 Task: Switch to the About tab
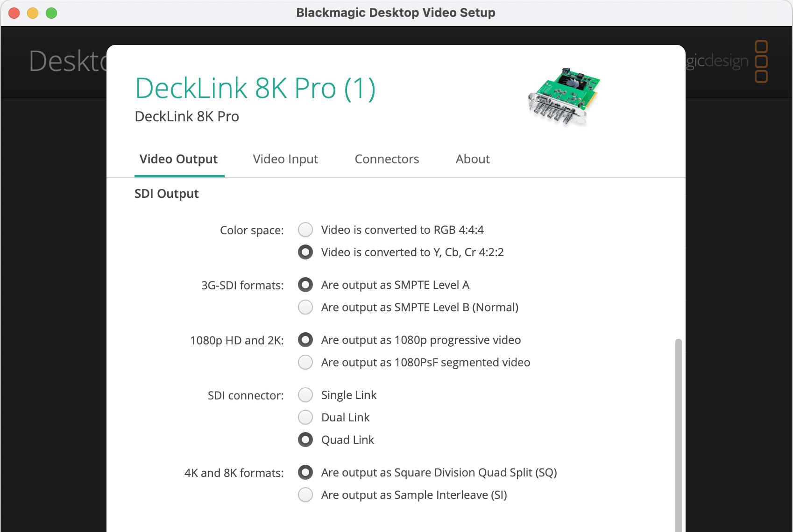(473, 159)
